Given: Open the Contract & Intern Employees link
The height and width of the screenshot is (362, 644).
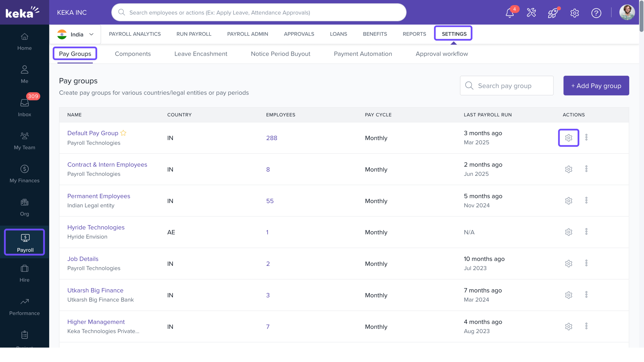Looking at the screenshot, I should [x=107, y=165].
